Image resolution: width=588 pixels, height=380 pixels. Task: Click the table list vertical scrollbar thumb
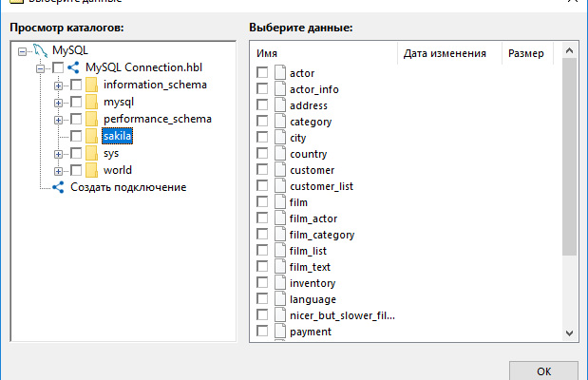point(569,157)
